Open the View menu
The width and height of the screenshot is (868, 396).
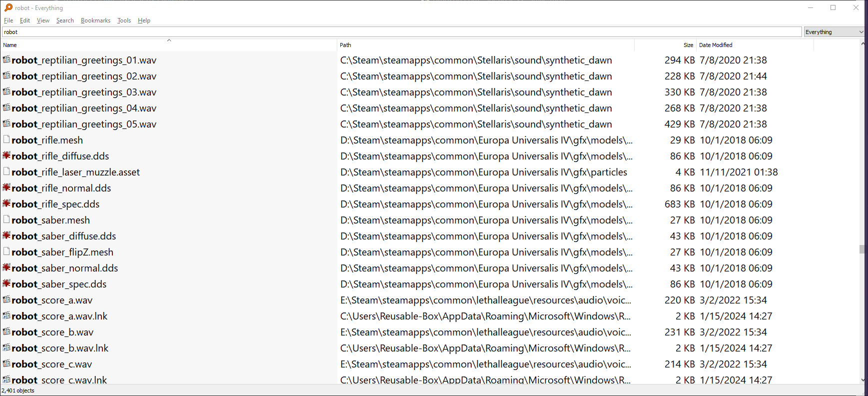[x=43, y=20]
